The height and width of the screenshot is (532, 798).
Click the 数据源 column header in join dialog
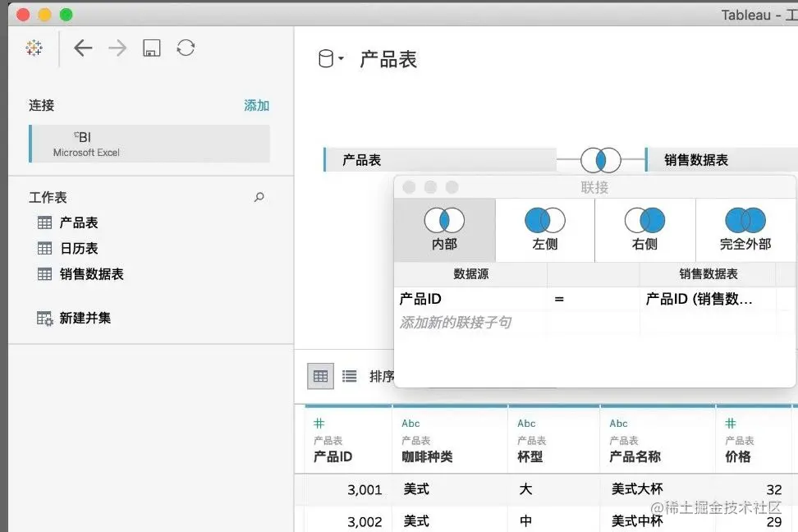[x=470, y=274]
